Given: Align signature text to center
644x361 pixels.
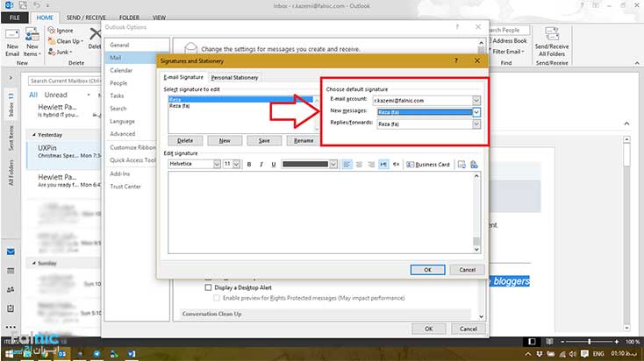Looking at the screenshot, I should coord(359,164).
